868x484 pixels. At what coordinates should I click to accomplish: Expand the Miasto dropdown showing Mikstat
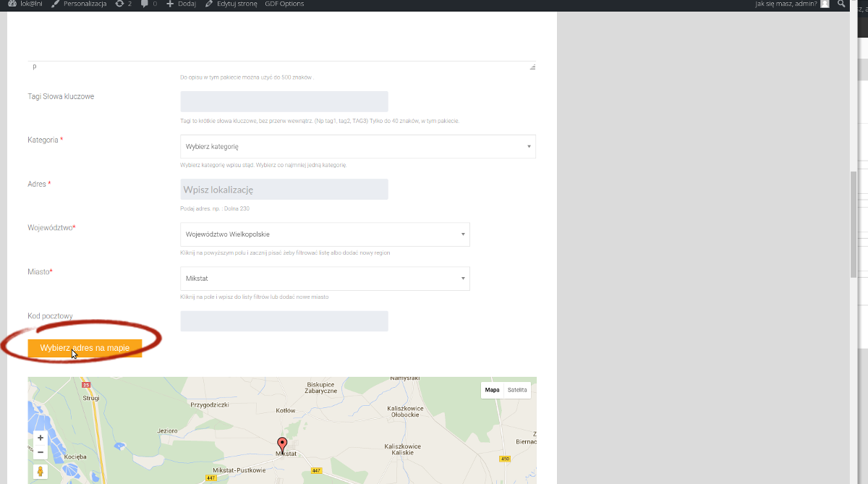click(x=325, y=279)
